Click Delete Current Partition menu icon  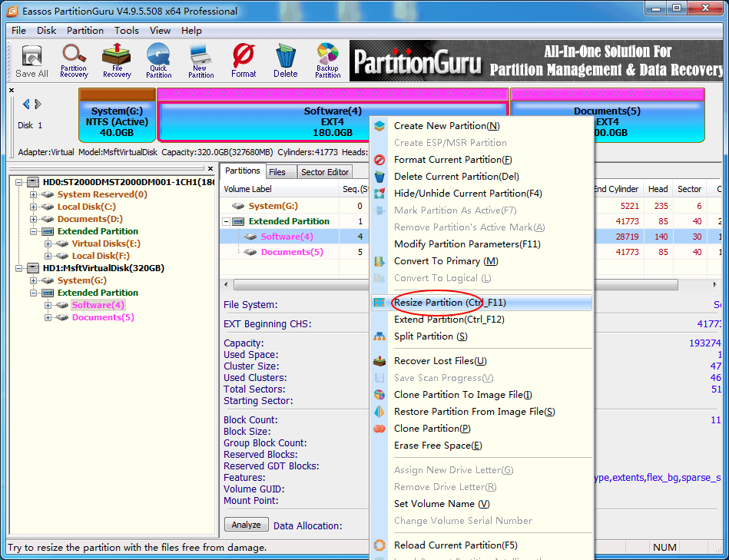click(379, 177)
